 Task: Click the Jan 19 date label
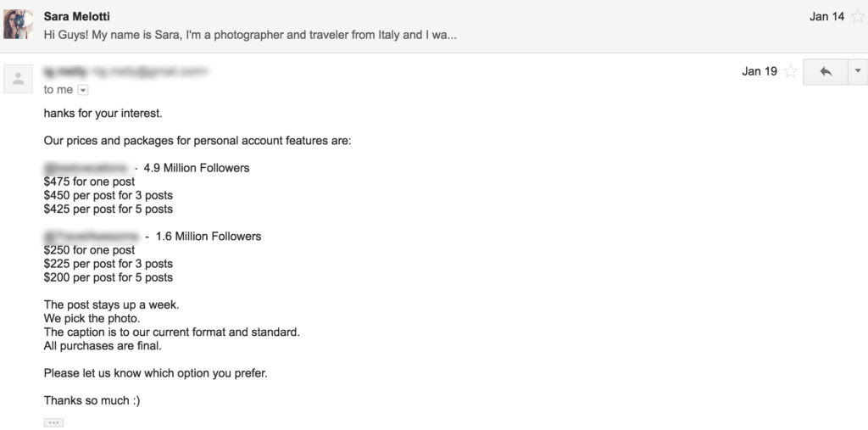759,71
